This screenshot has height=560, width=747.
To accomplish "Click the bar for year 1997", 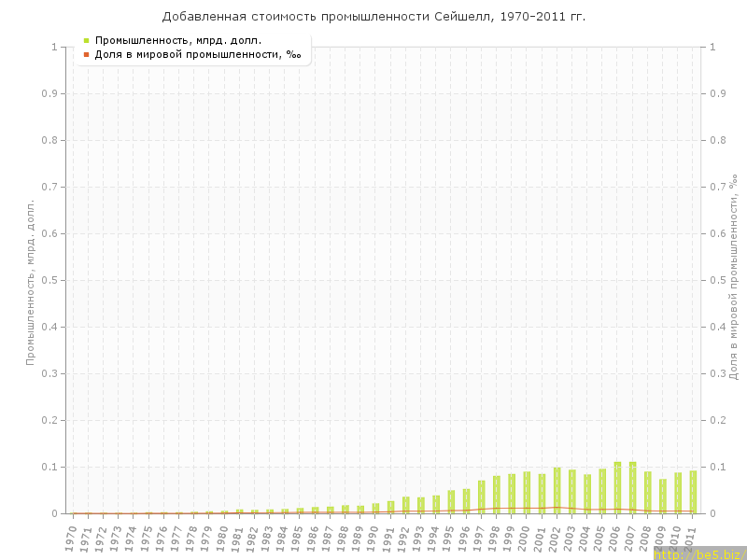I will pos(481,497).
